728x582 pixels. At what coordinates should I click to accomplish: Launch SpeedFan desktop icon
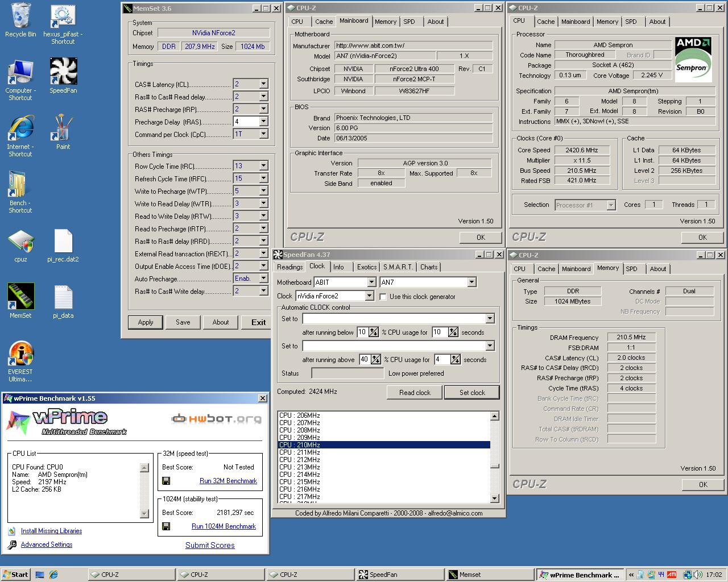pyautogui.click(x=63, y=72)
